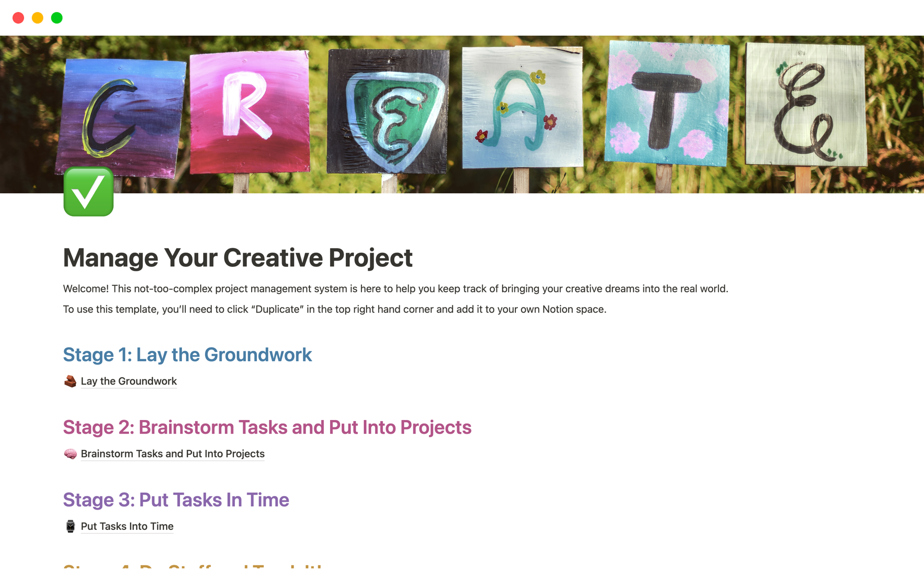Click the watch emoji beside Put Tasks Into Time
This screenshot has width=924, height=578.
pyautogui.click(x=70, y=526)
